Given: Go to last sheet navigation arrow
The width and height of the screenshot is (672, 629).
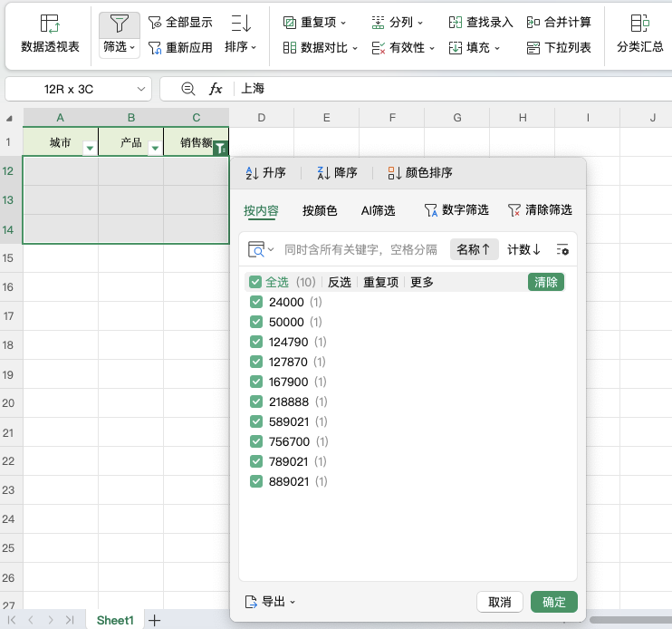Looking at the screenshot, I should click(70, 620).
